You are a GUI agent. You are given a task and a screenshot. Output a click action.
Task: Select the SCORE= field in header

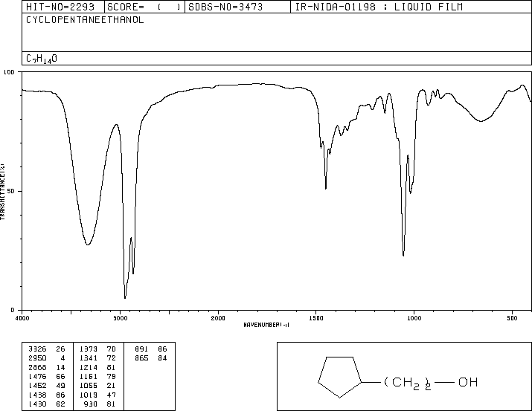tap(144, 7)
